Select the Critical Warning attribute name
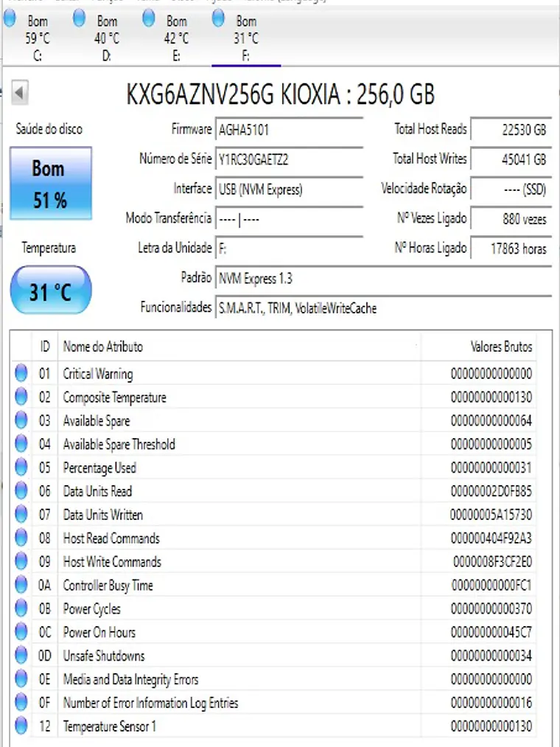 click(98, 374)
